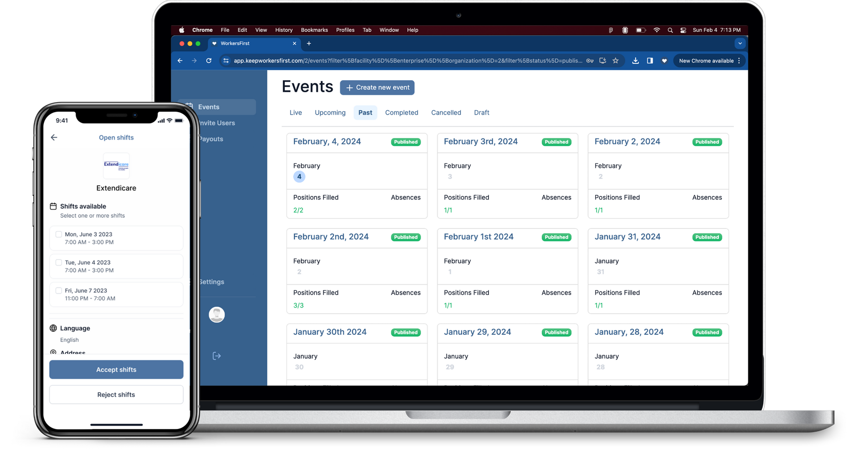Switch to the Completed events tab
This screenshot has height=451, width=868.
[401, 113]
